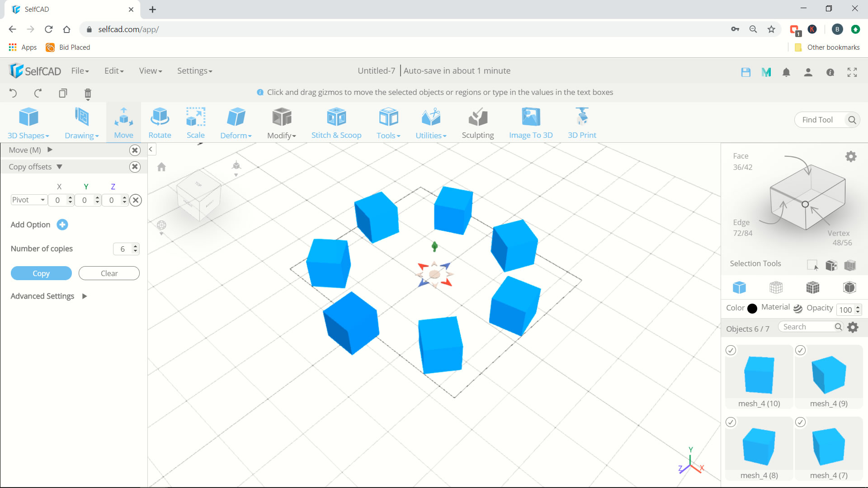Toggle selection checkmark on mesh_4 (7)
Image resolution: width=868 pixels, height=488 pixels.
coord(801,422)
